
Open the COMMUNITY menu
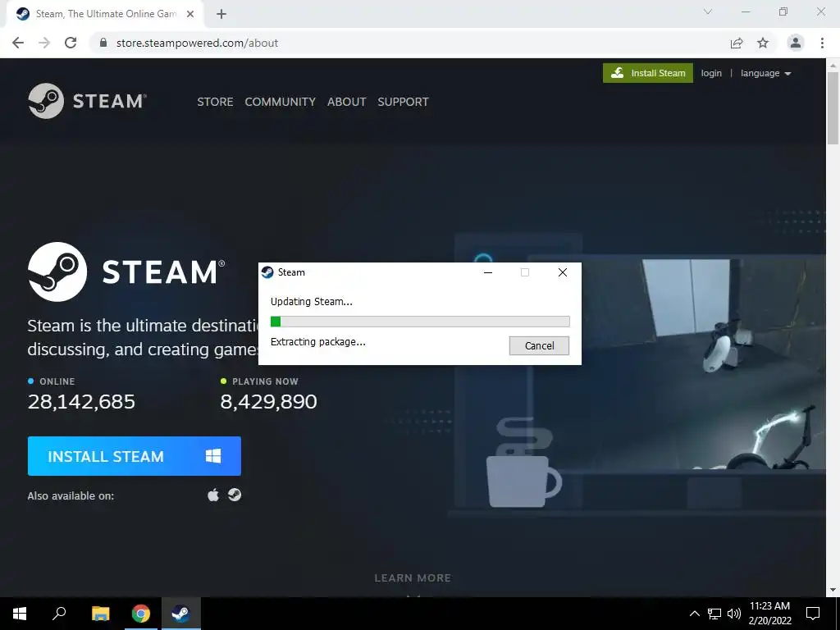[x=281, y=102]
